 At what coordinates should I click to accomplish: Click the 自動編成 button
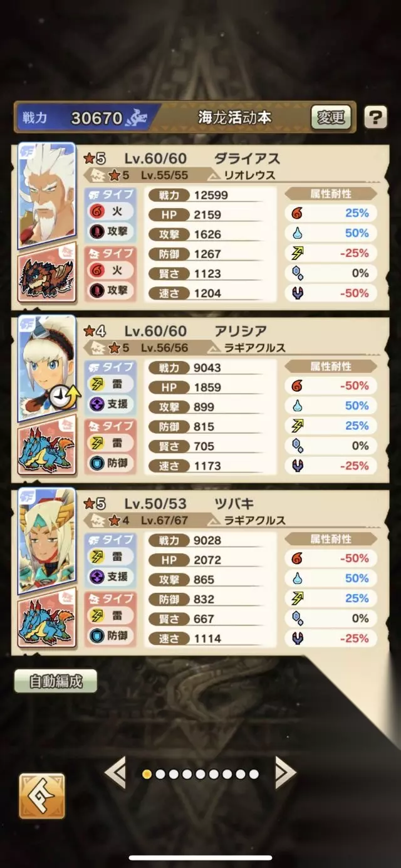pos(56,681)
